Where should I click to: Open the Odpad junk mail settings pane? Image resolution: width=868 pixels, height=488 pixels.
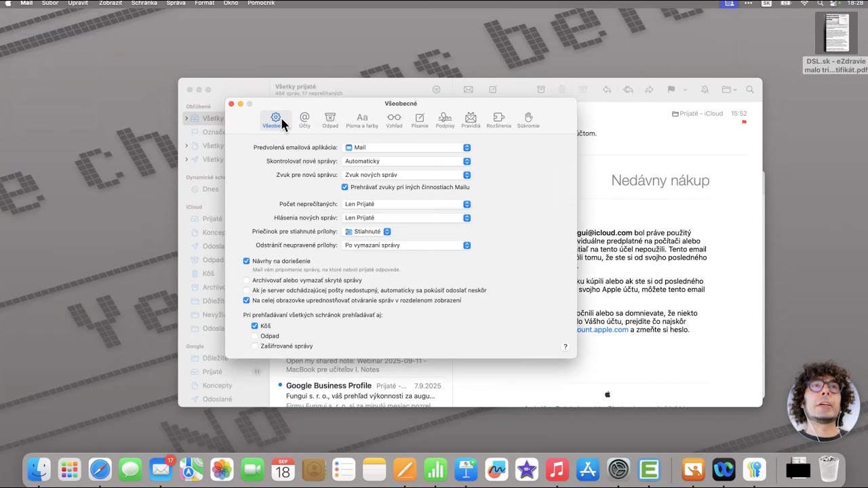click(330, 121)
